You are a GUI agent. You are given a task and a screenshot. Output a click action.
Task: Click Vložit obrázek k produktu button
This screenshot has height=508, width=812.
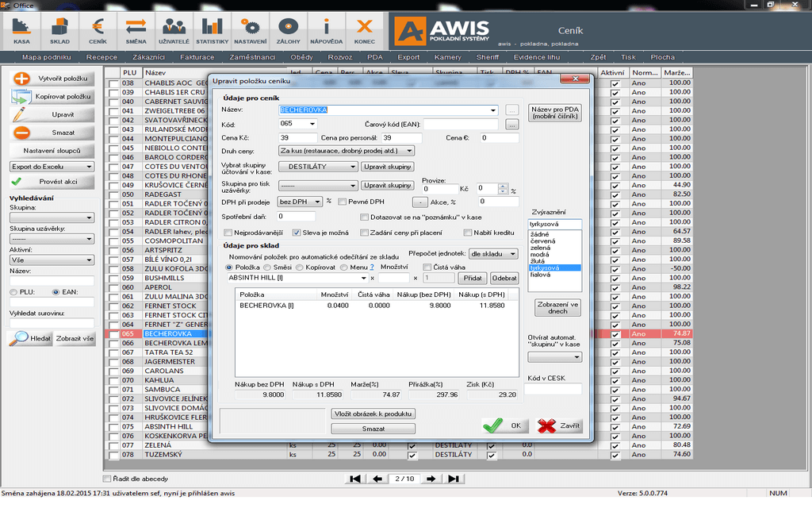373,414
